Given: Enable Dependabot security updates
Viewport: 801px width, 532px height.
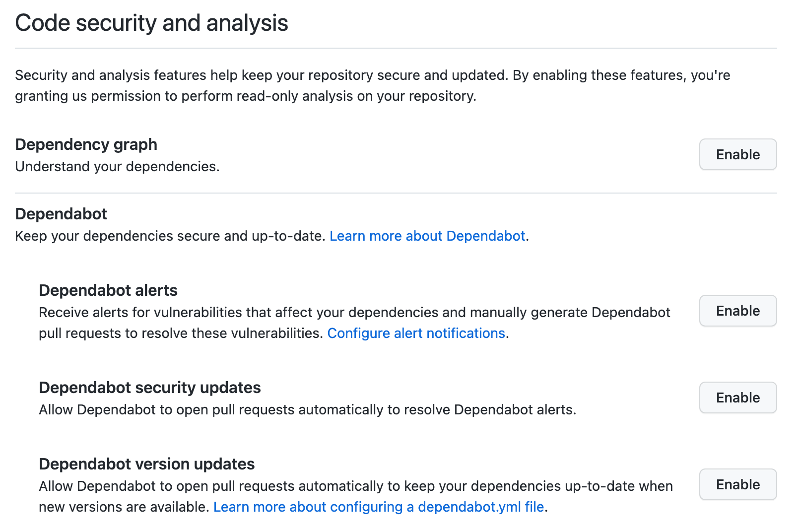Looking at the screenshot, I should 738,398.
